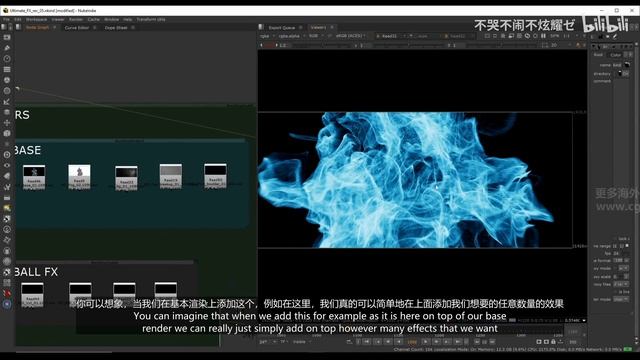The image size is (640, 360).
Task: Select the Viewer1 tab
Action: pyautogui.click(x=318, y=27)
